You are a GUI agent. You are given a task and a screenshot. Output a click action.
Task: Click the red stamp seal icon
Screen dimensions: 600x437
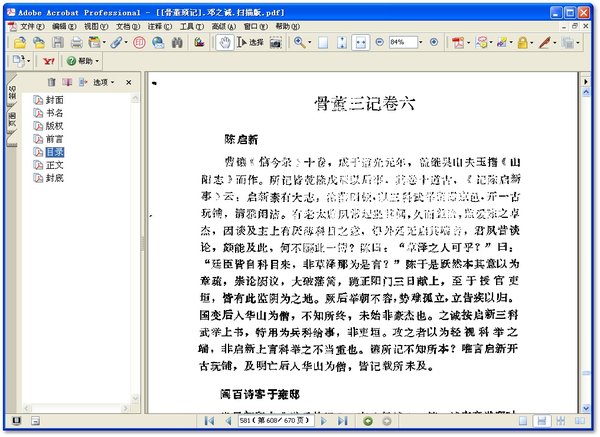tap(139, 42)
